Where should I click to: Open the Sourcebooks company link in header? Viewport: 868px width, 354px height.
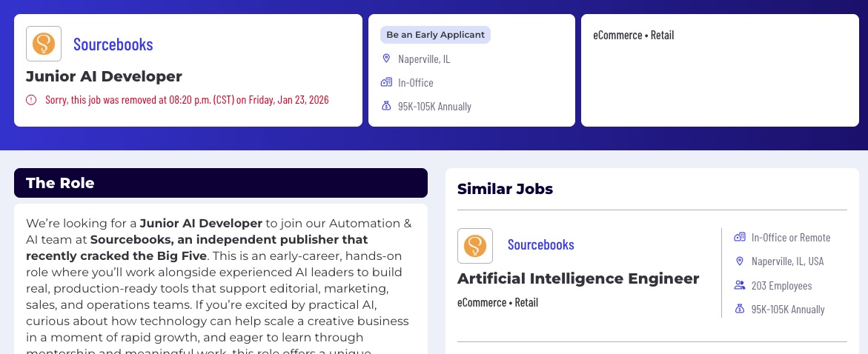113,44
